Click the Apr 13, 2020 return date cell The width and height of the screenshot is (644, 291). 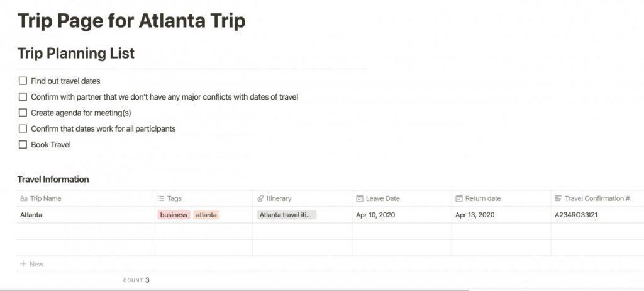coord(501,215)
